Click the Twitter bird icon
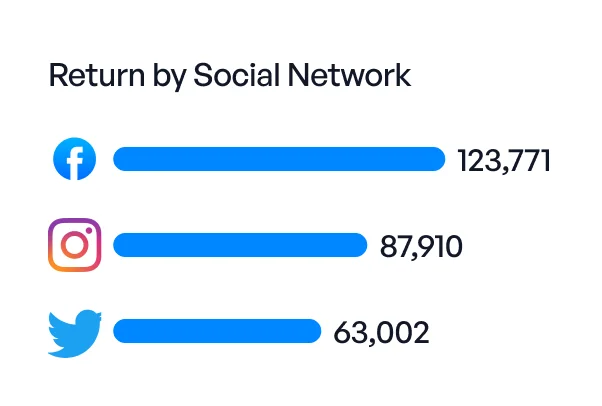Screen dimensions: 602x406 75,332
